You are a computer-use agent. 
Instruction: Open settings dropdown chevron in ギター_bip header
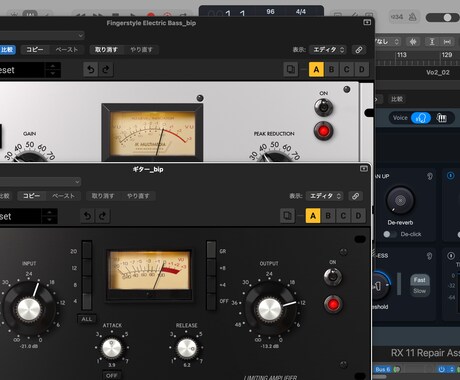[77, 182]
